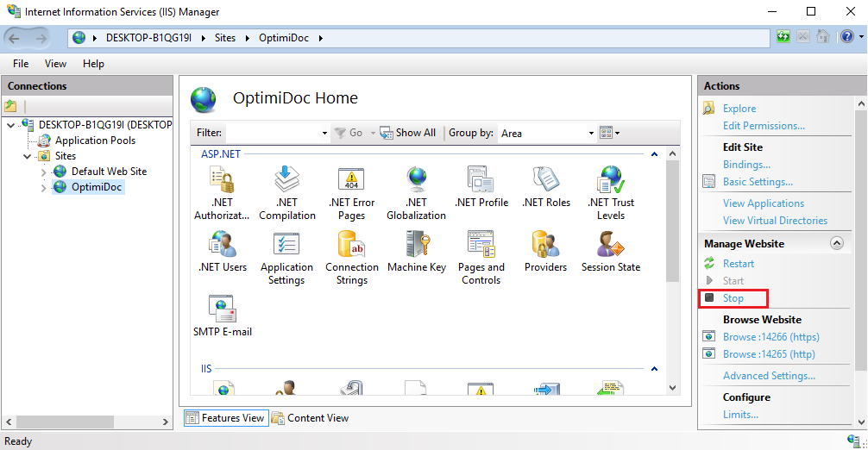The height and width of the screenshot is (450, 868).
Task: Open the Group by Area dropdown
Action: 591,134
